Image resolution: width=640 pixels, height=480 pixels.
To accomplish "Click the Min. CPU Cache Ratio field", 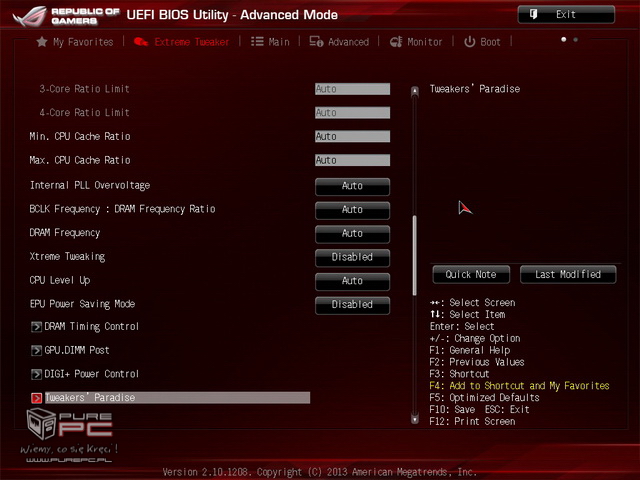I will pyautogui.click(x=352, y=136).
